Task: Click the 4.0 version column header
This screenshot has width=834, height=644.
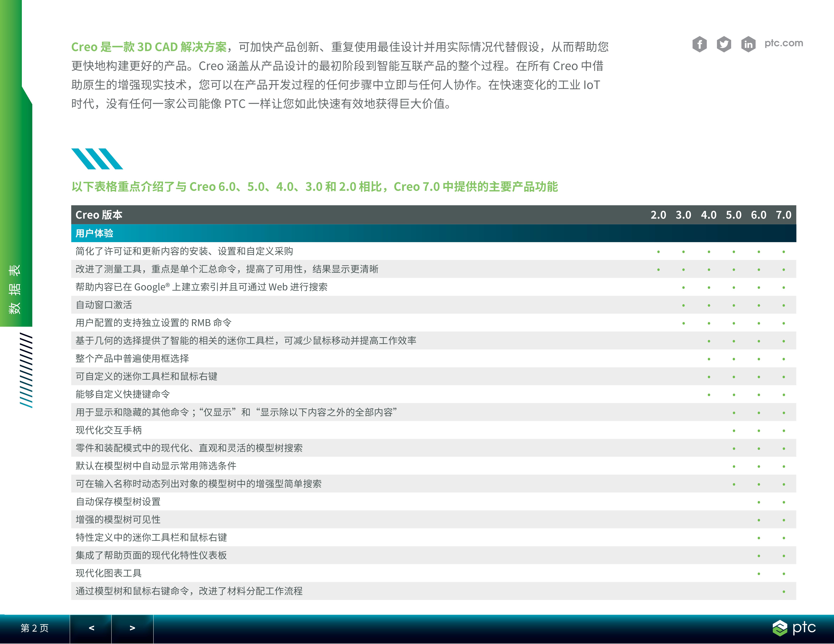Action: pos(709,215)
